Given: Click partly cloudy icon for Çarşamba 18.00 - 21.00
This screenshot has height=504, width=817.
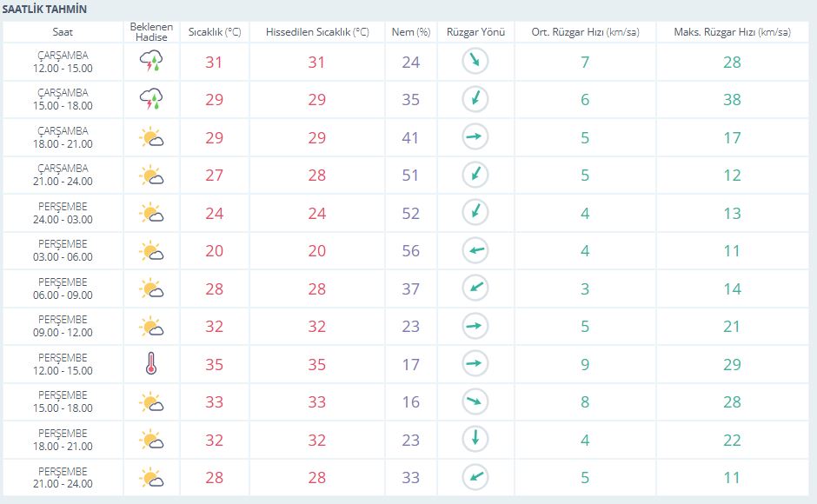Looking at the screenshot, I should 151,136.
